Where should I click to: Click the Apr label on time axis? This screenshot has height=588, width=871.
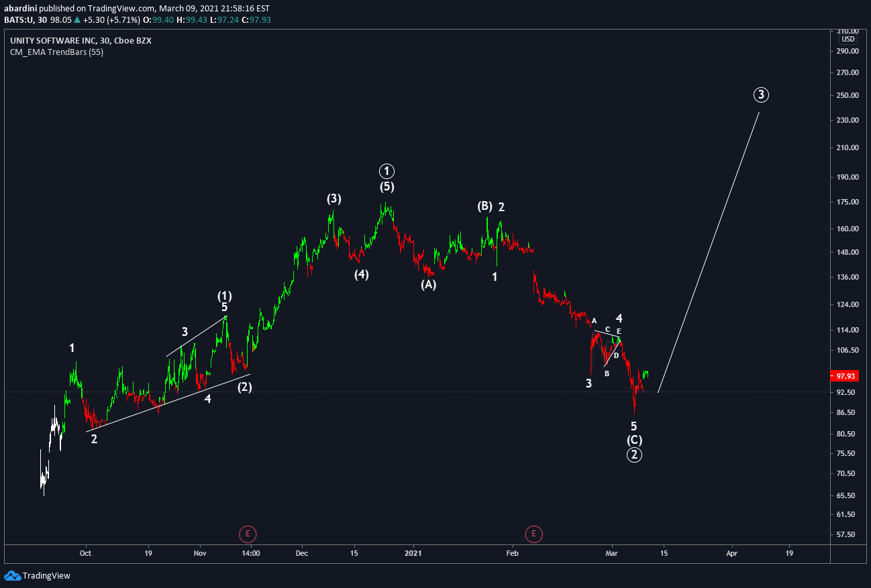731,554
